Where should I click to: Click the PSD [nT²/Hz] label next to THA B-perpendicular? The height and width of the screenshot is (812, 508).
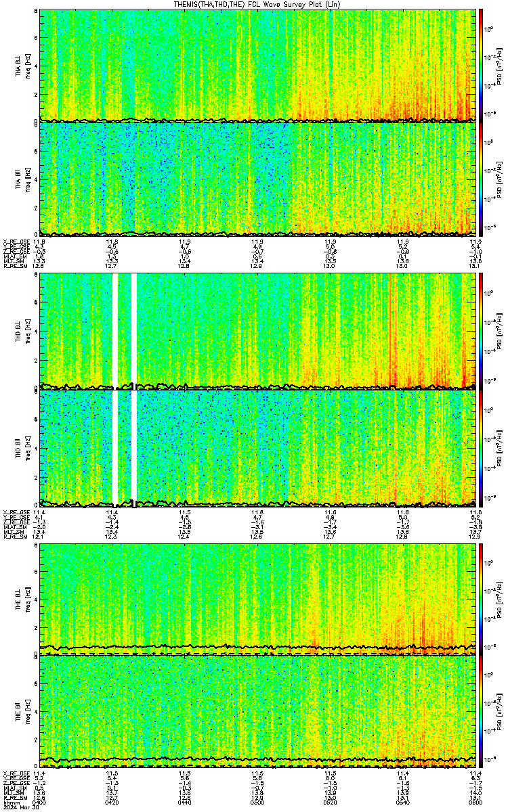(500, 66)
